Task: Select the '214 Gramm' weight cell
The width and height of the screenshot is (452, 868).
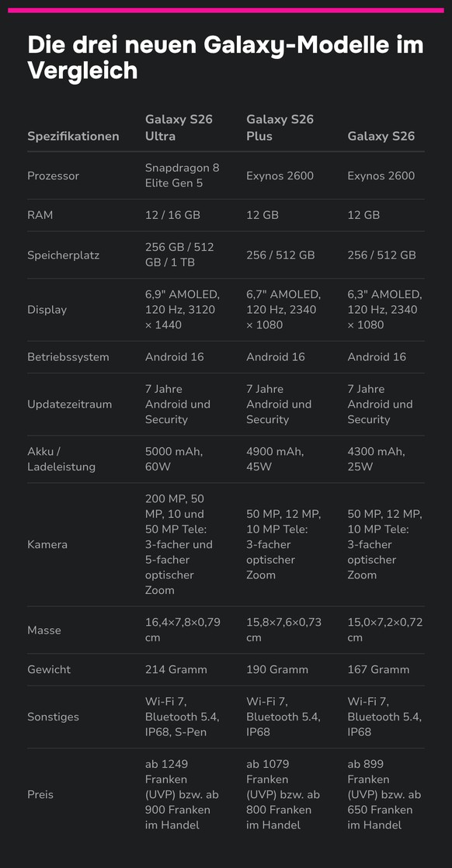Action: pyautogui.click(x=176, y=669)
